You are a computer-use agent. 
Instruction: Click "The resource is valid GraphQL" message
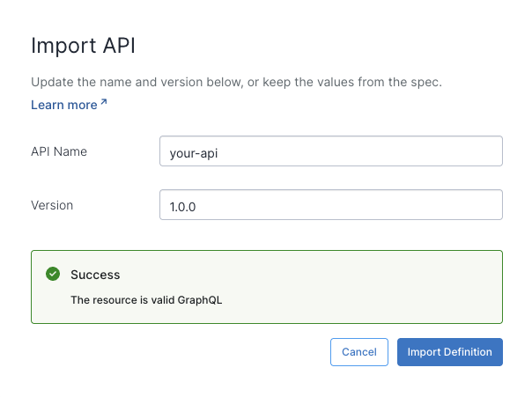(x=146, y=300)
